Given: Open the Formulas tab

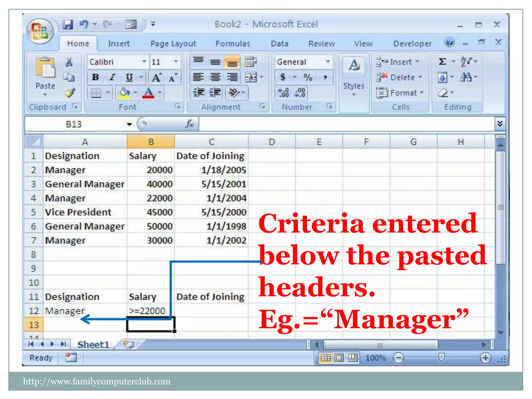Looking at the screenshot, I should click(x=233, y=43).
